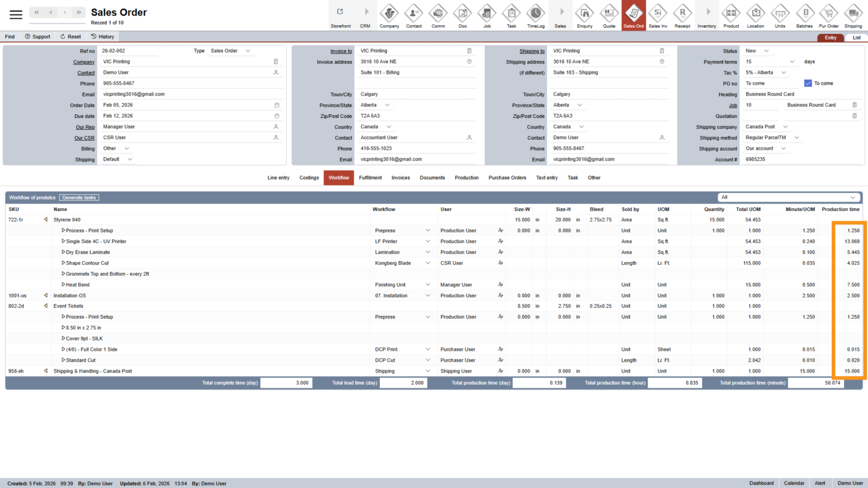Click the History button
This screenshot has height=488, width=868.
point(102,37)
